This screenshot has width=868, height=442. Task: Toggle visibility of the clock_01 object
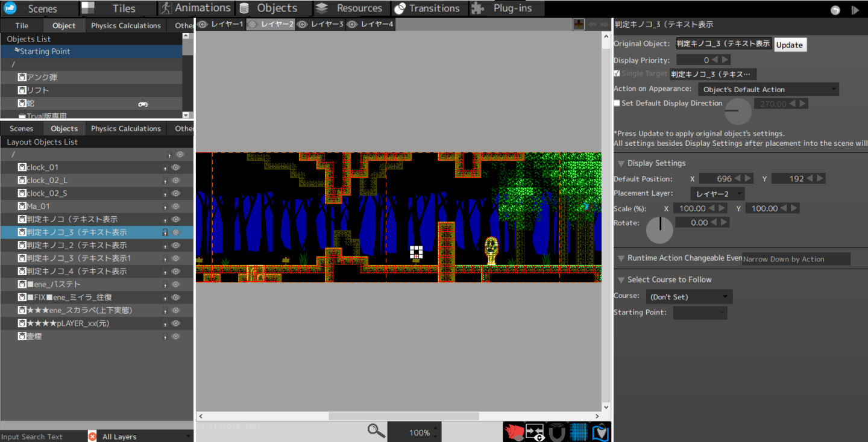click(x=175, y=167)
